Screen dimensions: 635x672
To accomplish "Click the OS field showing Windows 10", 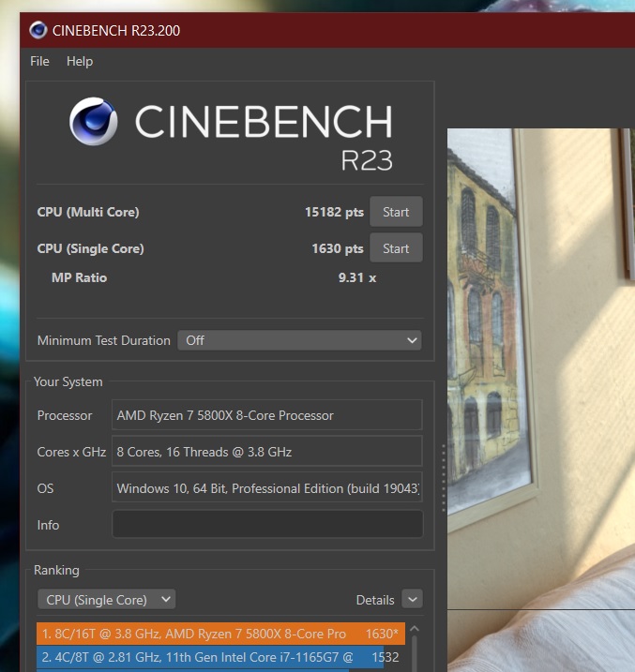I will click(x=266, y=487).
